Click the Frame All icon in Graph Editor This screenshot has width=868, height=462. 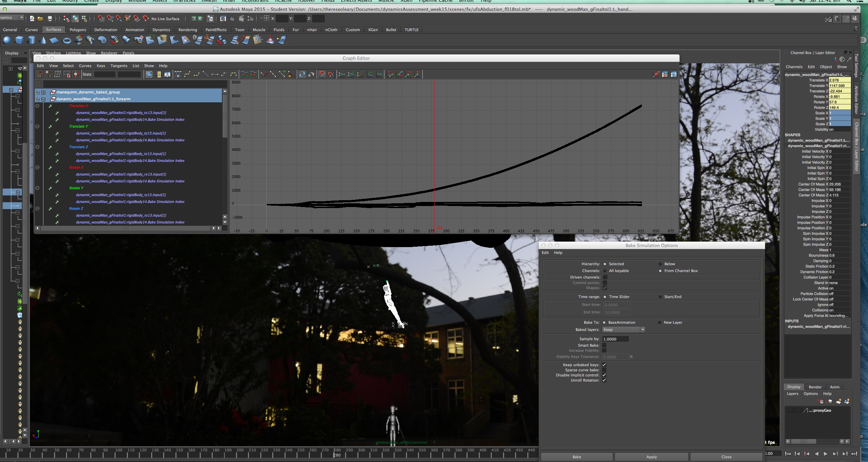point(149,74)
